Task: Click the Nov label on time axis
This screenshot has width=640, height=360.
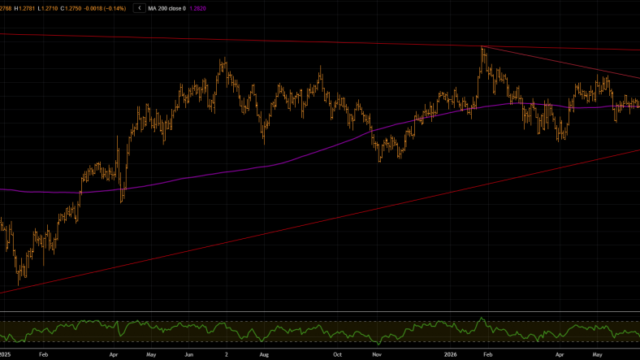Action: [x=376, y=355]
